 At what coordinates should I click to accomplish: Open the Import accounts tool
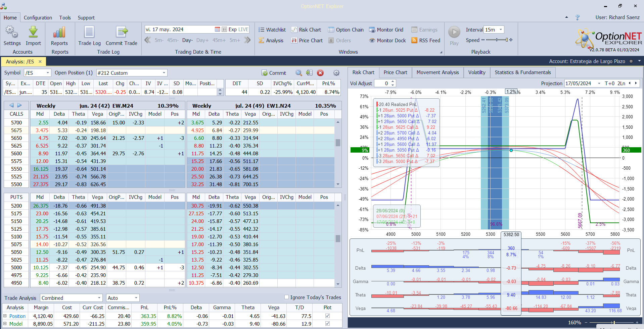(x=33, y=36)
